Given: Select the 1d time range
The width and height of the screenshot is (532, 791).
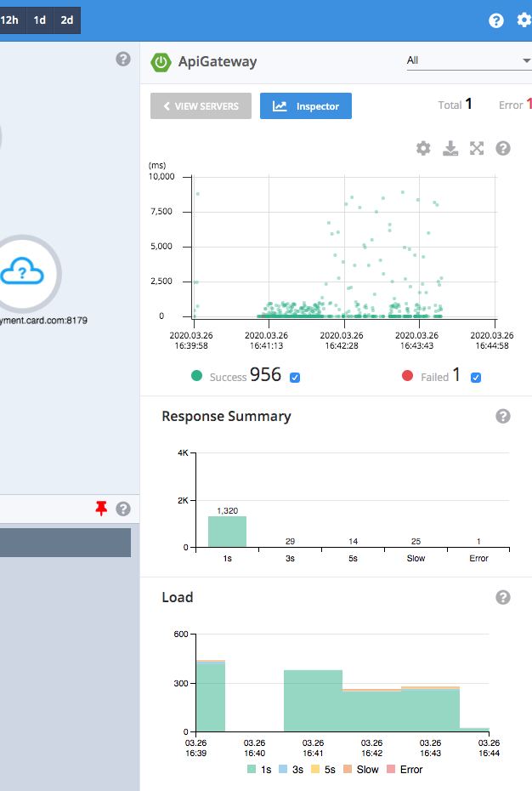Looking at the screenshot, I should tap(39, 20).
